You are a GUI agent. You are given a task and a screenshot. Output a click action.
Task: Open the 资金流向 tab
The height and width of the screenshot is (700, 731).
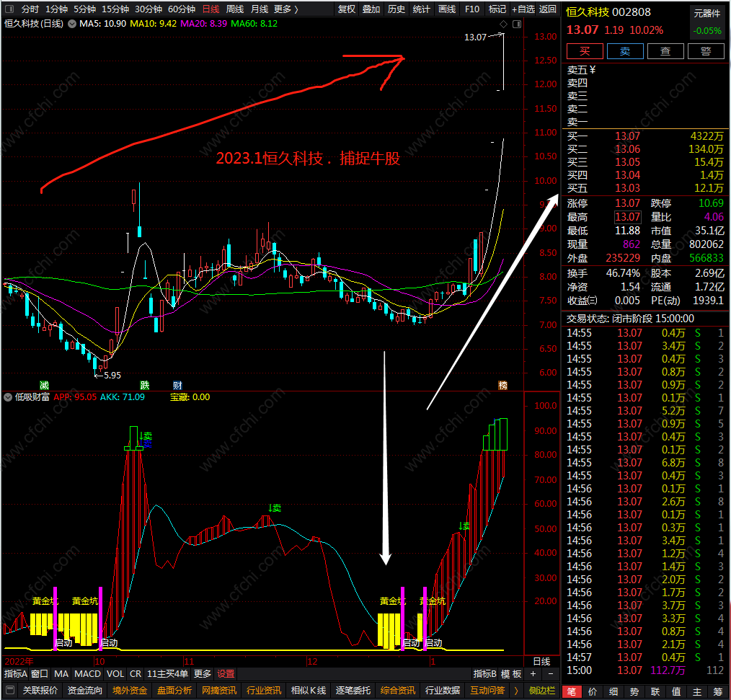pyautogui.click(x=85, y=690)
